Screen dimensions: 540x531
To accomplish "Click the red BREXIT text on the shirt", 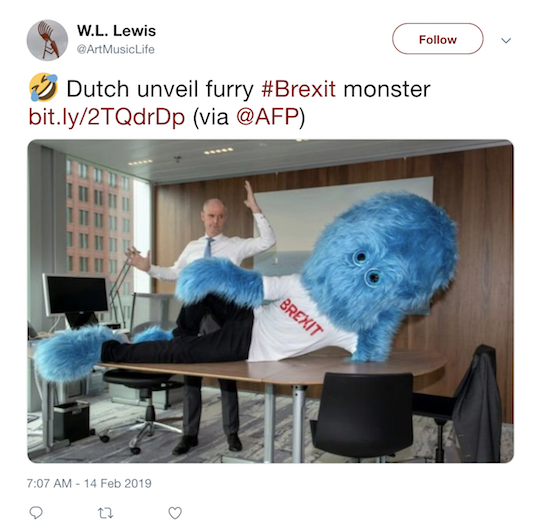I will (301, 317).
